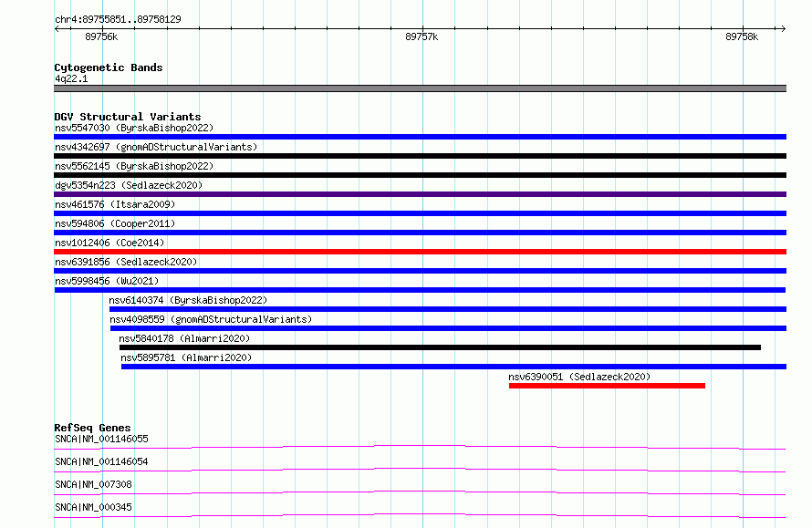The height and width of the screenshot is (528, 812).
Task: Click the blue bar for nsv5998456
Action: click(420, 290)
